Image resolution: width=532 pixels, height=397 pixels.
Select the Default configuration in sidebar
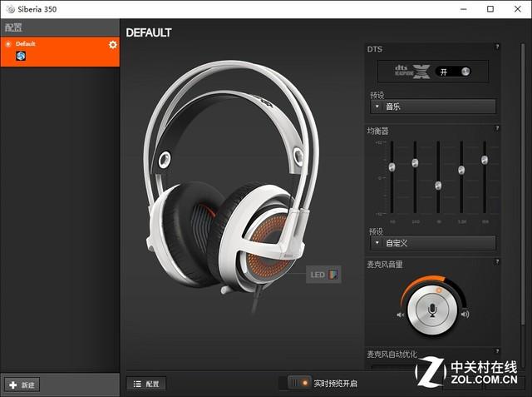60,52
